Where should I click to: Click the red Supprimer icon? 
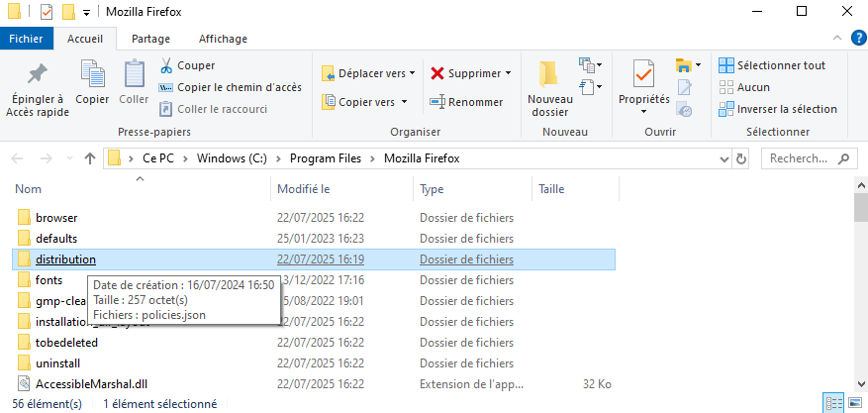[437, 73]
